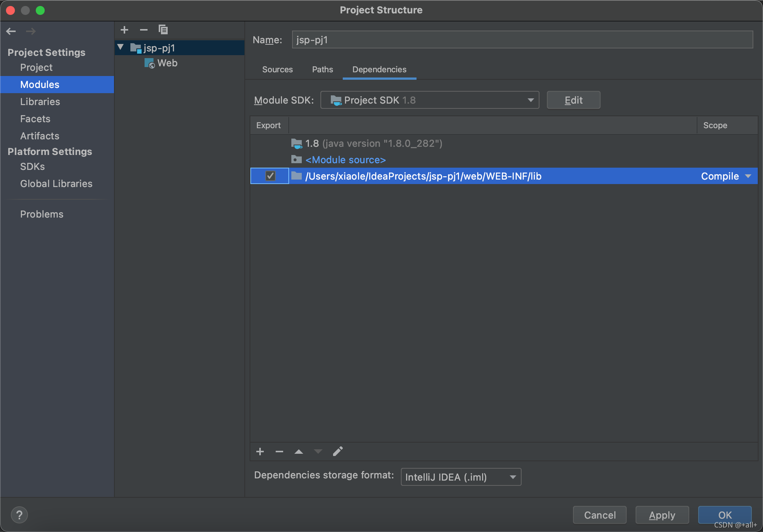Remove dependency with bottom minus icon
The image size is (763, 532).
(279, 452)
